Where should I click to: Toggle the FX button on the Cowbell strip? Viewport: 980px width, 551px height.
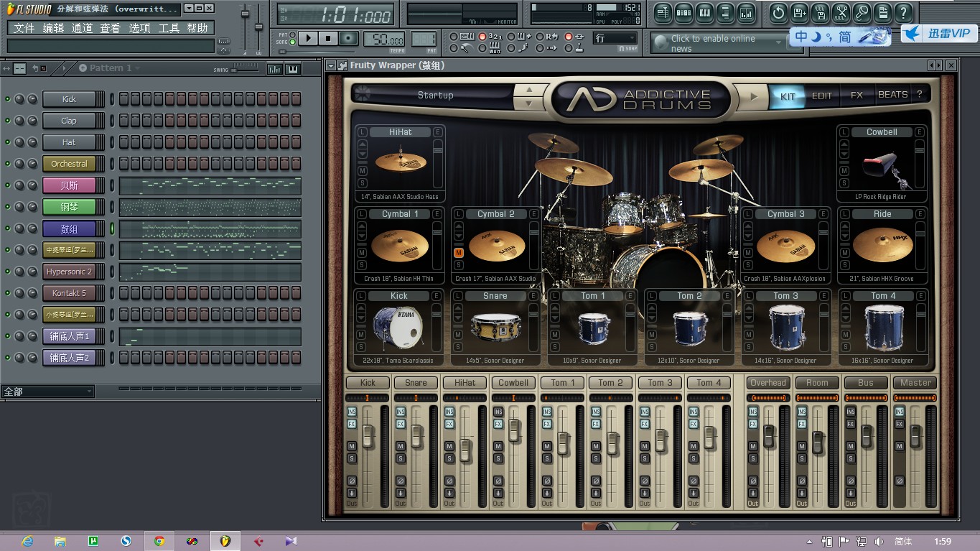498,424
